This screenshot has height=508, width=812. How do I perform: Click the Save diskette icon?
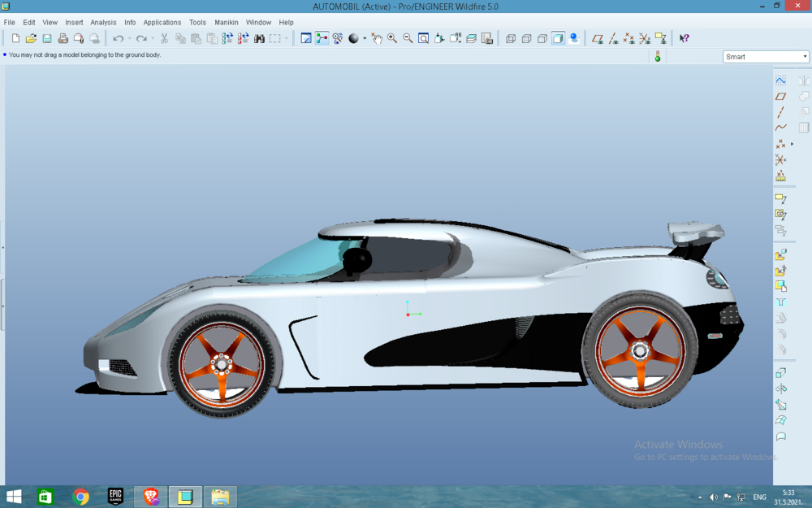[47, 38]
